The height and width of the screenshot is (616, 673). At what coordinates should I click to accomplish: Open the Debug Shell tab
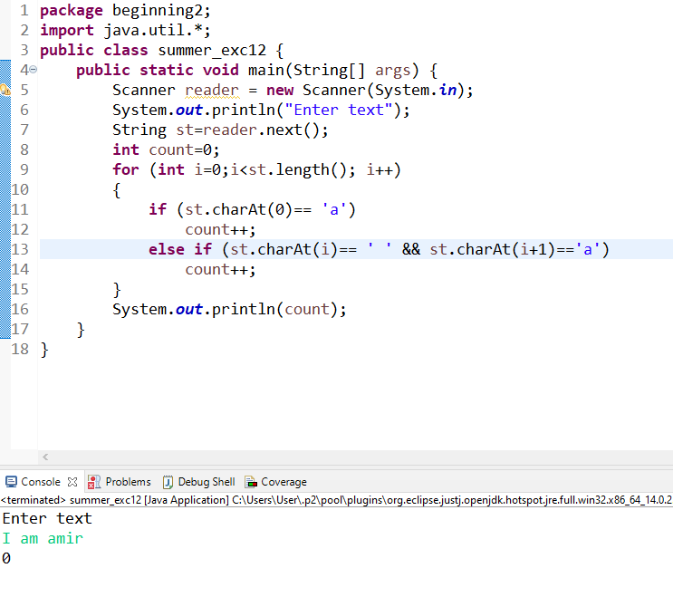(206, 482)
